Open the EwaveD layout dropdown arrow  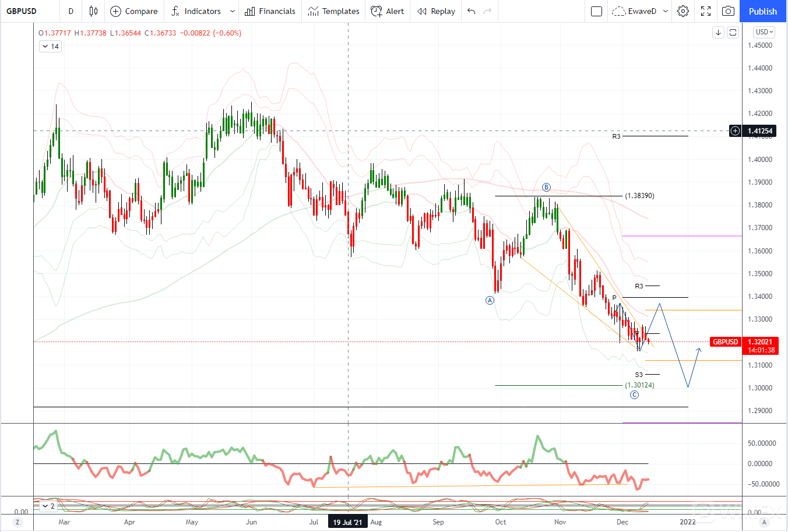click(666, 11)
